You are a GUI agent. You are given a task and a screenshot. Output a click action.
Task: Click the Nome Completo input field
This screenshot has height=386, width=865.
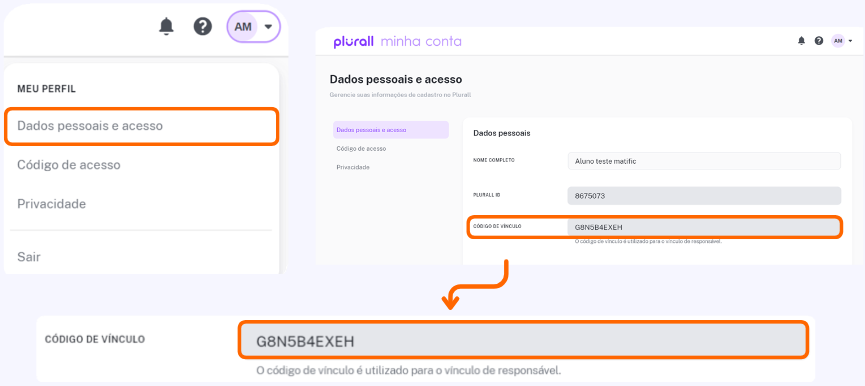pyautogui.click(x=704, y=161)
